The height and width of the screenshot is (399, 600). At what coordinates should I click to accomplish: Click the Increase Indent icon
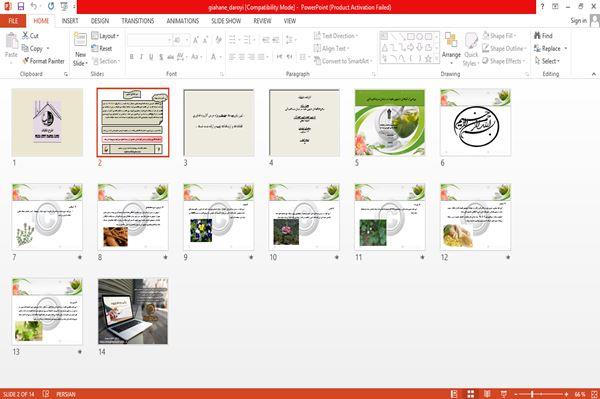coord(276,40)
